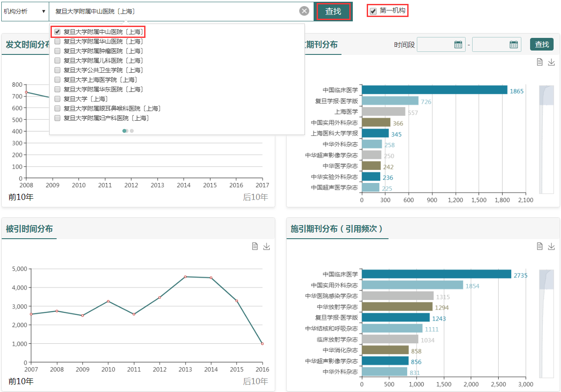Screen dimensions: 561x392
Task: View data table for journal distribution chart
Action: [540, 62]
